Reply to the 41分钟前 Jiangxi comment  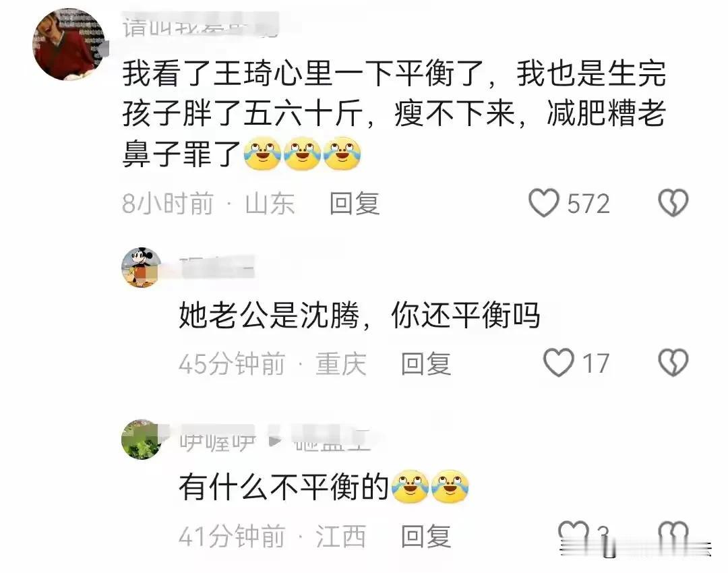426,537
